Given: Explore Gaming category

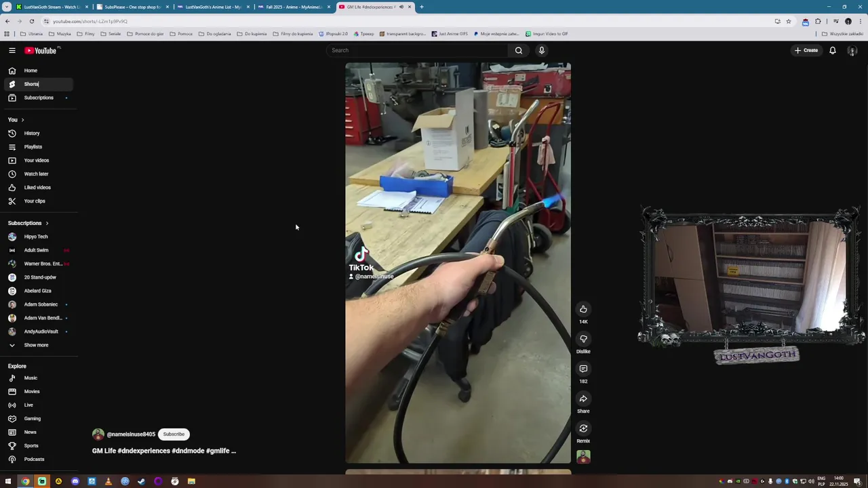Looking at the screenshot, I should [39, 419].
